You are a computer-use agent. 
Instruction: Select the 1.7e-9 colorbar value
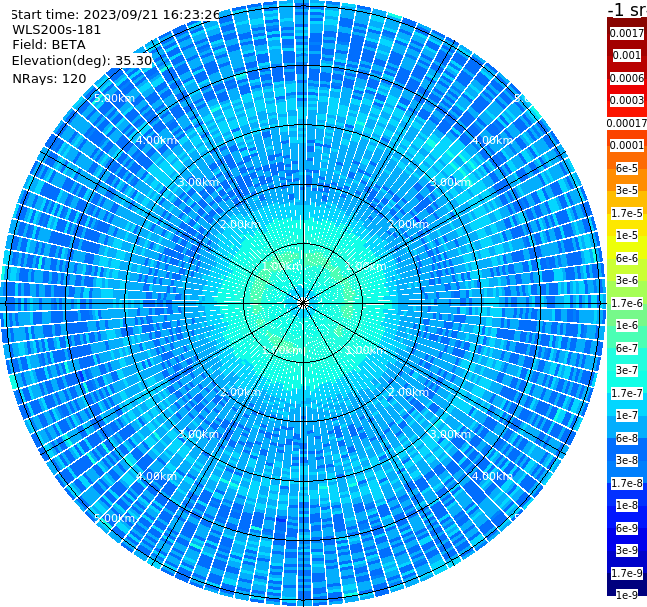[627, 573]
